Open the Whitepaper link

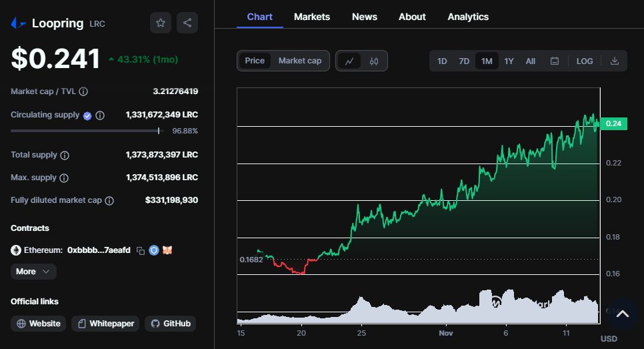[x=105, y=324]
